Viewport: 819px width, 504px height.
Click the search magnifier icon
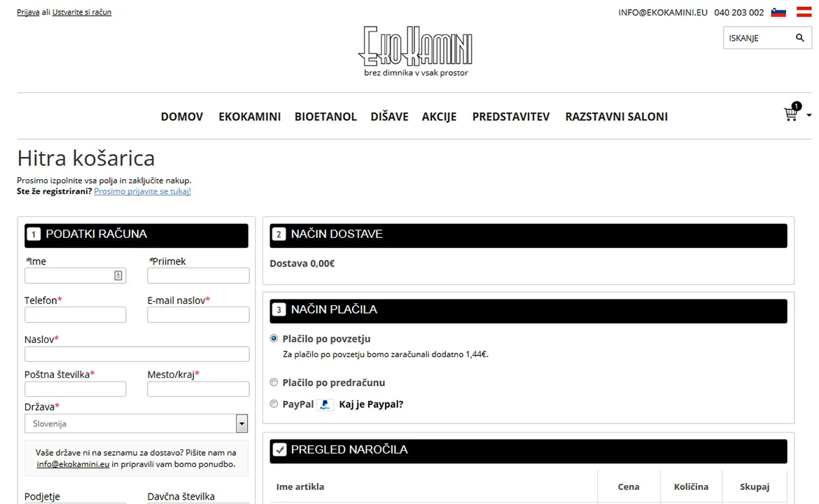click(x=799, y=38)
